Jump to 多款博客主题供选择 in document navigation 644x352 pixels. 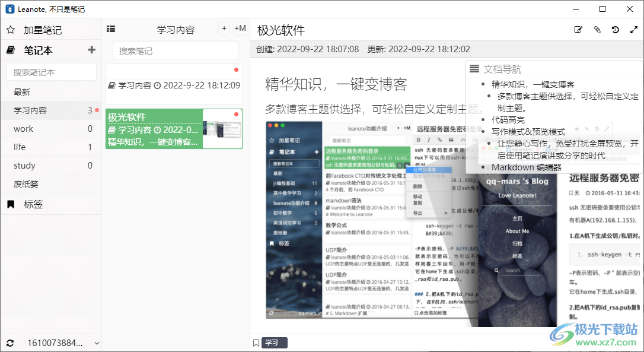coord(568,102)
